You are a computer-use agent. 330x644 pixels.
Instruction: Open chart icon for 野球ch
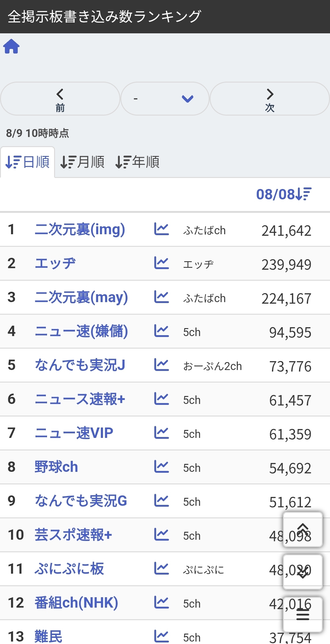tap(161, 467)
